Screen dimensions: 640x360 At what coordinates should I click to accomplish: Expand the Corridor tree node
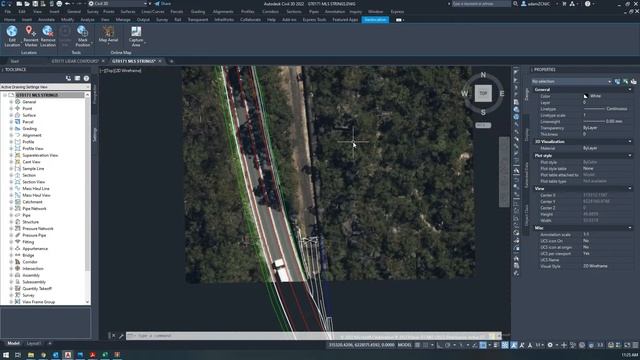pos(11,262)
